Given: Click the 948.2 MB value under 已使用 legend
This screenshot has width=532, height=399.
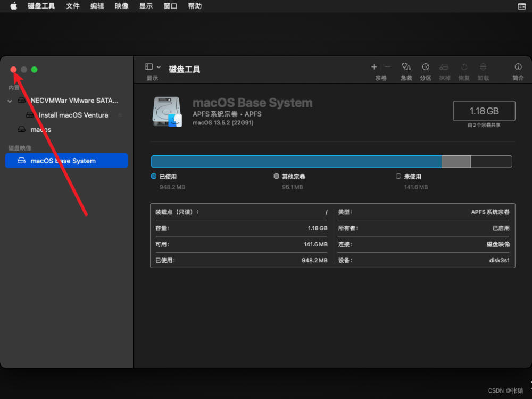Looking at the screenshot, I should (x=172, y=187).
